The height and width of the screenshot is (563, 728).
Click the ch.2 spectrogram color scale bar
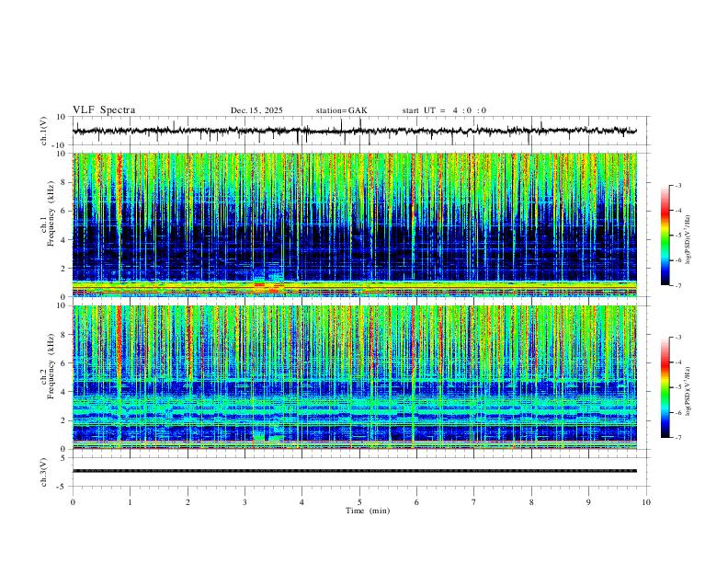(665, 387)
